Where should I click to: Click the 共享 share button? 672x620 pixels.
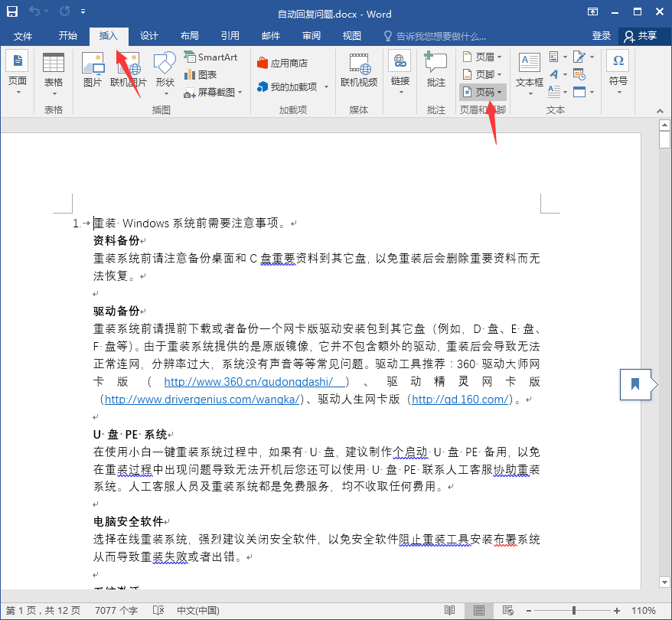(644, 36)
